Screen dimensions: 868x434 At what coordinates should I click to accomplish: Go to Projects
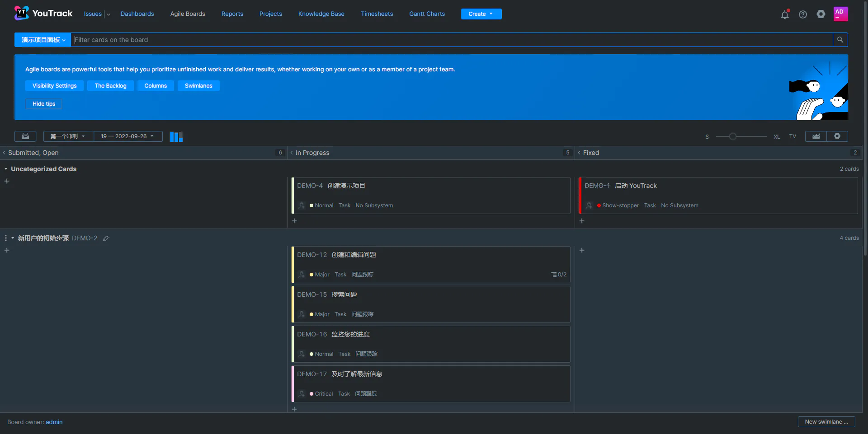coord(271,14)
